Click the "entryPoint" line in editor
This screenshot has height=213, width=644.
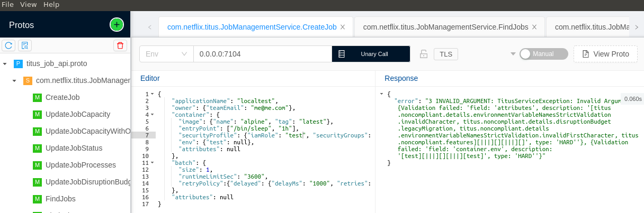coord(239,128)
